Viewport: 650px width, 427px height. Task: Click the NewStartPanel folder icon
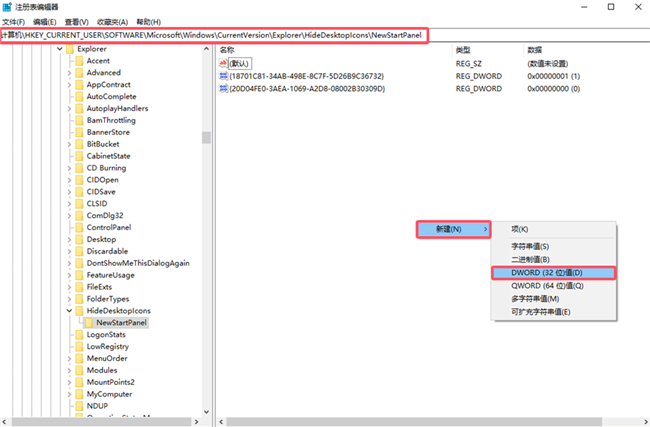click(87, 323)
